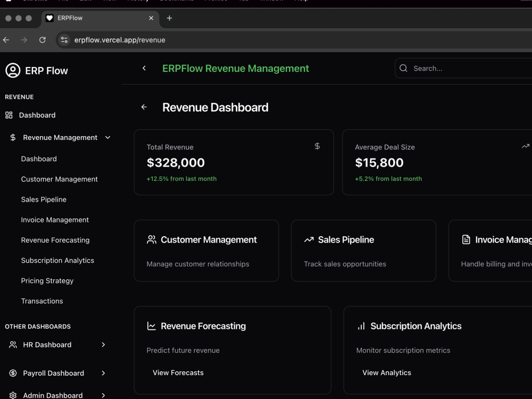Click the browser forward arrow
Viewport: 532px width, 399px height.
point(24,40)
